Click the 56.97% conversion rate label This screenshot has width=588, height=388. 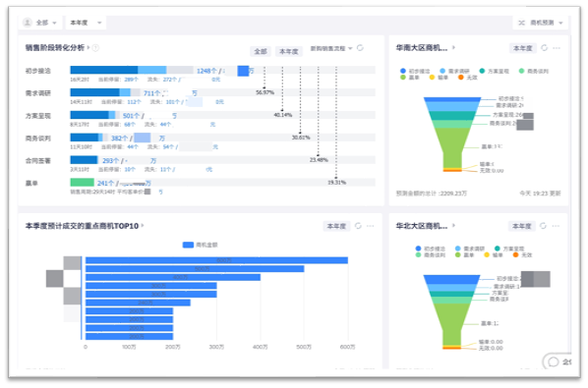coord(265,92)
